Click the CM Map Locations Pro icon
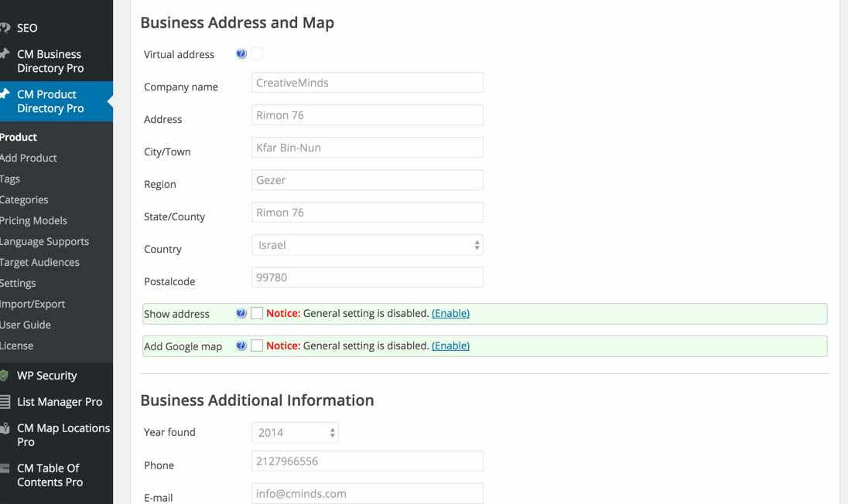Viewport: 848px width, 504px height. point(5,429)
